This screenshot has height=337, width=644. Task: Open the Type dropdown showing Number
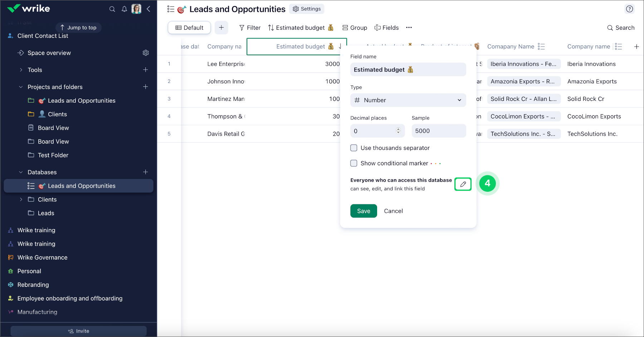pyautogui.click(x=408, y=100)
